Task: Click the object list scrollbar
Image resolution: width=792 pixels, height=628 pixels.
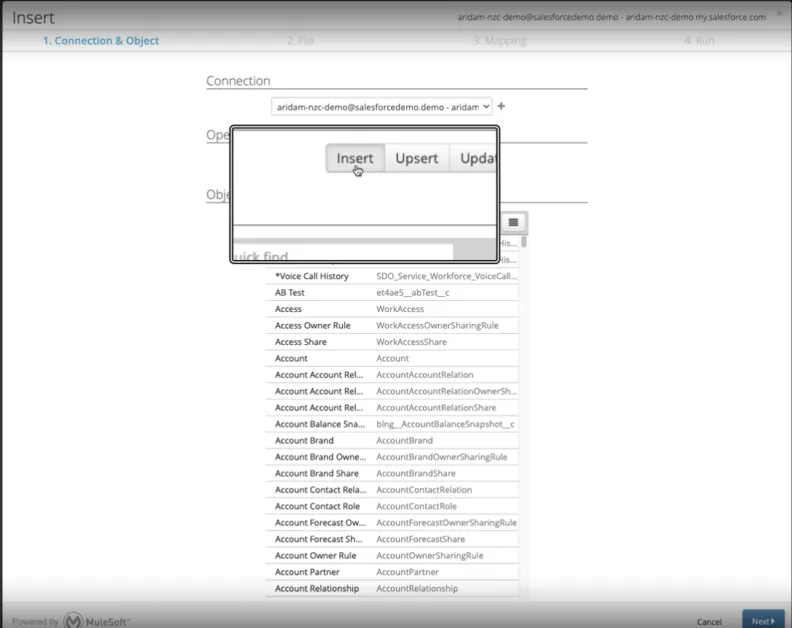Action: pos(524,241)
